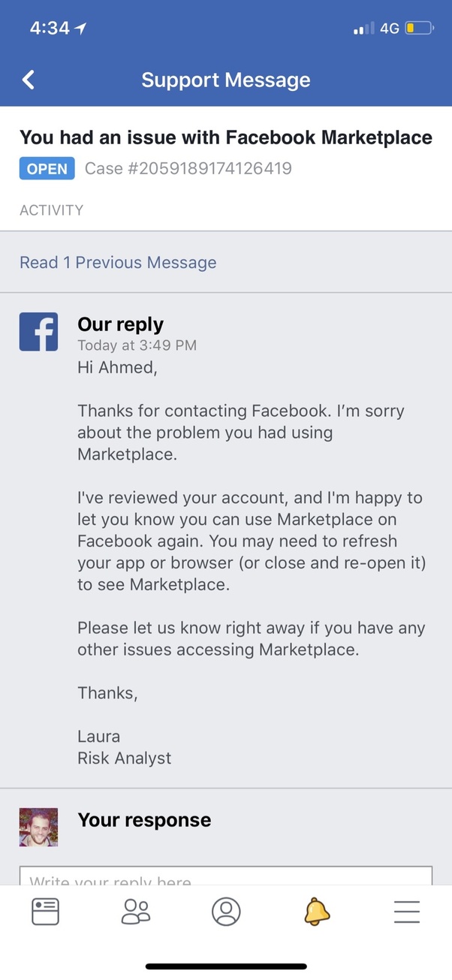
Task: Tap the issue title about Facebook Marketplace
Action: 226,137
